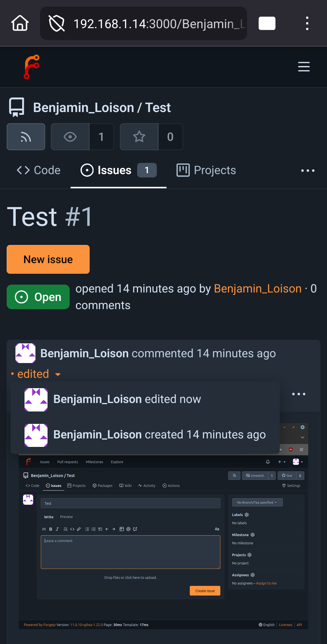Open the hamburger navigation menu

(304, 67)
